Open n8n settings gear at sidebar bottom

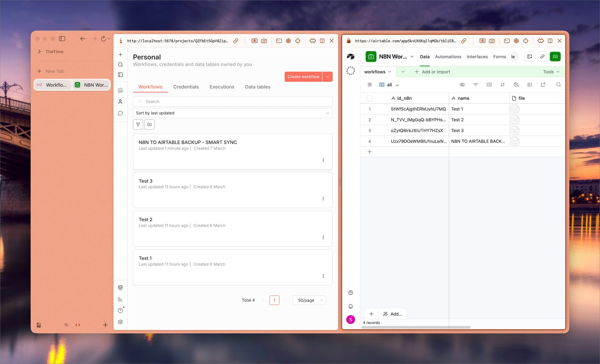point(120,322)
